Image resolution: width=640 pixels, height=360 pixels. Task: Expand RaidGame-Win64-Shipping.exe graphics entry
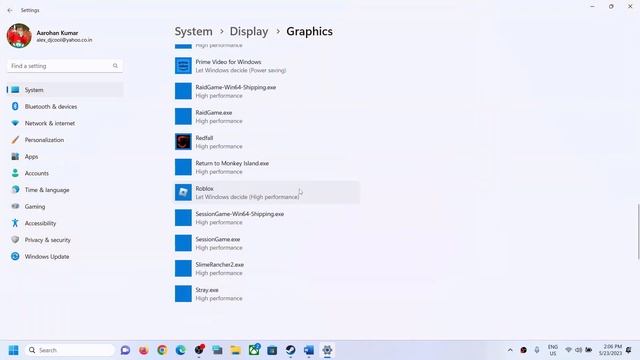tap(267, 91)
